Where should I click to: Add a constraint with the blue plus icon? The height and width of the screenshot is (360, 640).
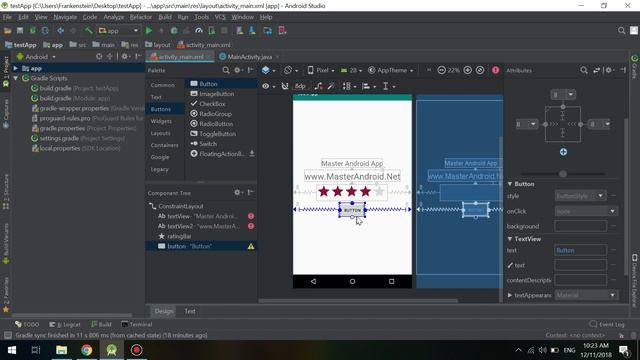pyautogui.click(x=563, y=152)
